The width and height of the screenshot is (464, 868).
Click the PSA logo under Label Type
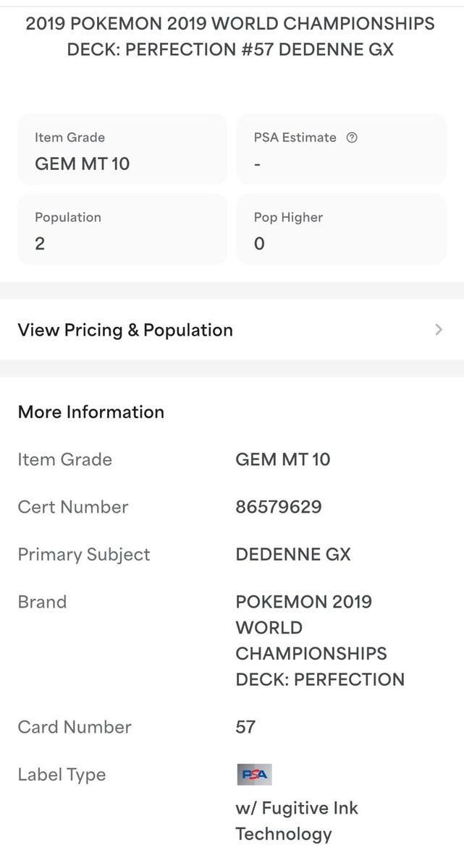(x=253, y=775)
